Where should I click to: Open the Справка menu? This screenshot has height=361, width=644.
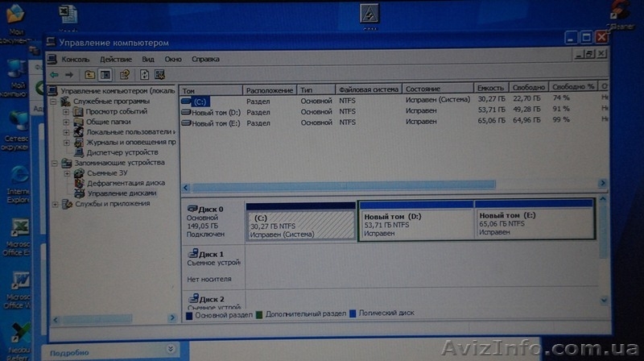point(205,59)
